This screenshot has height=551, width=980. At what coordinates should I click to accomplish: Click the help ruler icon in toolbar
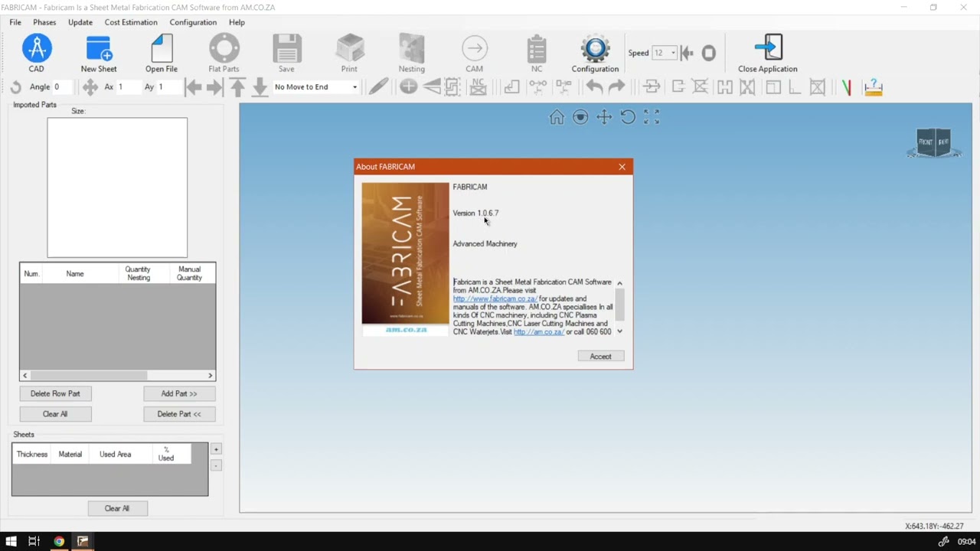(x=874, y=87)
